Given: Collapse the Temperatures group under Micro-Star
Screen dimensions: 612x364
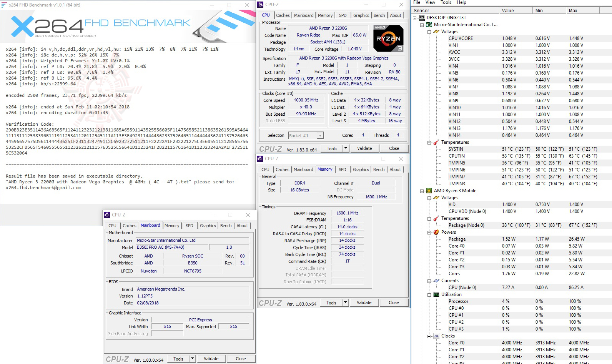Looking at the screenshot, I should pos(429,142).
